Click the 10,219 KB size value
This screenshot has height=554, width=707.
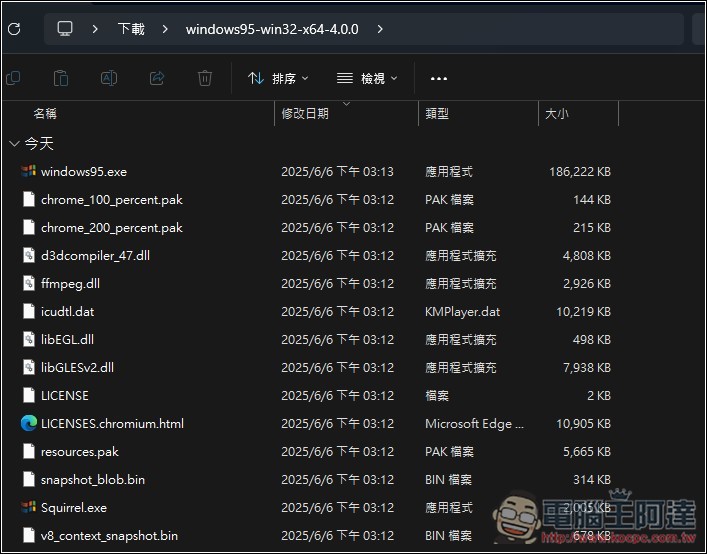click(x=583, y=311)
